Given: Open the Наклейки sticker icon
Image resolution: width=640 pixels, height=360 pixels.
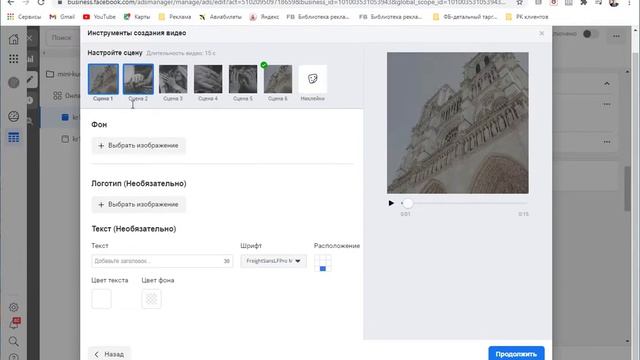Looking at the screenshot, I should click(313, 79).
